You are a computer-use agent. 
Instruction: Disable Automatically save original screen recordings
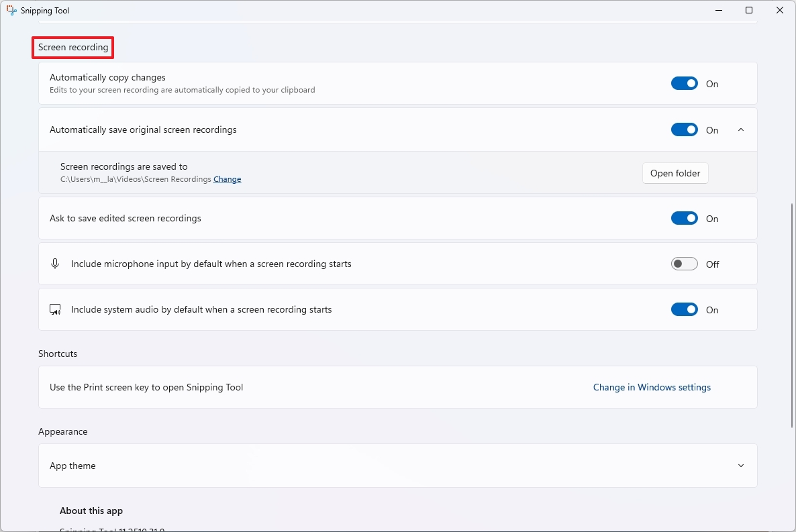(x=684, y=129)
